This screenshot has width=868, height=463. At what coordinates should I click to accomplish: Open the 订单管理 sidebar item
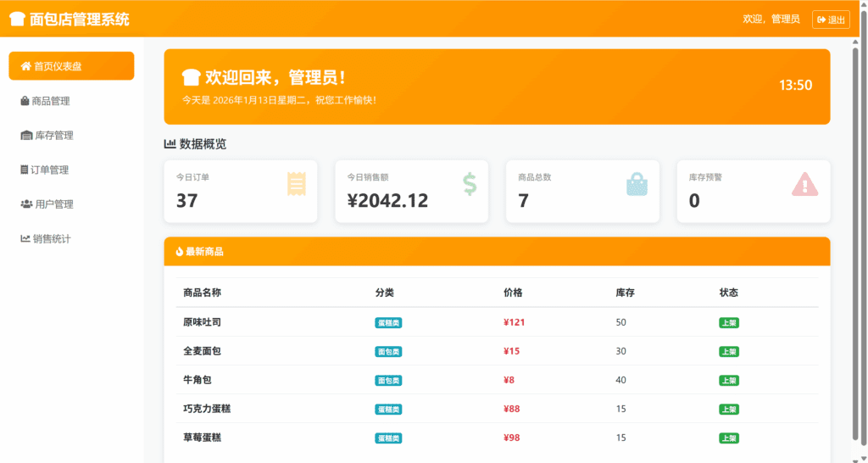(49, 170)
